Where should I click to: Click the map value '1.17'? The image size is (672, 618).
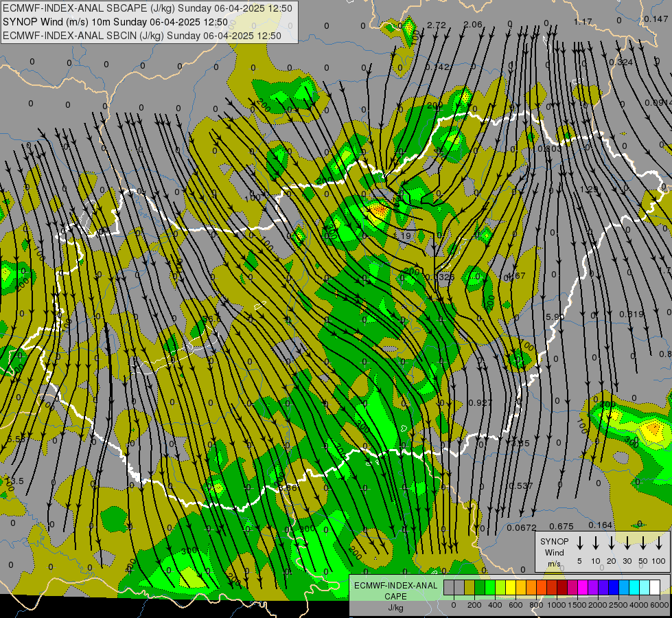click(x=583, y=21)
